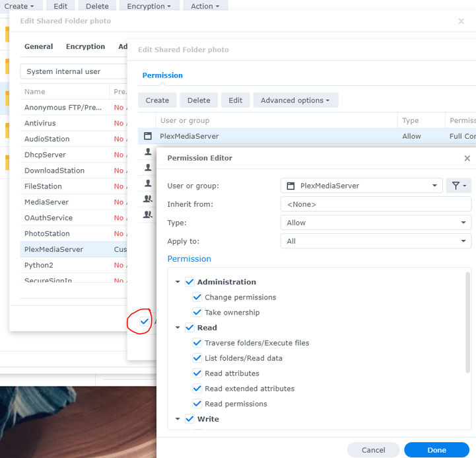The height and width of the screenshot is (458, 476).
Task: Collapse the Write permission group
Action: pyautogui.click(x=178, y=418)
